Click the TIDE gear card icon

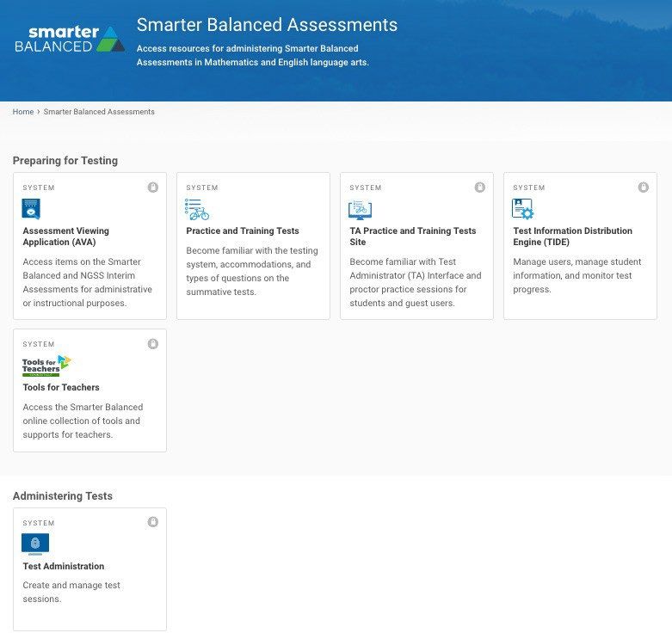tap(522, 209)
